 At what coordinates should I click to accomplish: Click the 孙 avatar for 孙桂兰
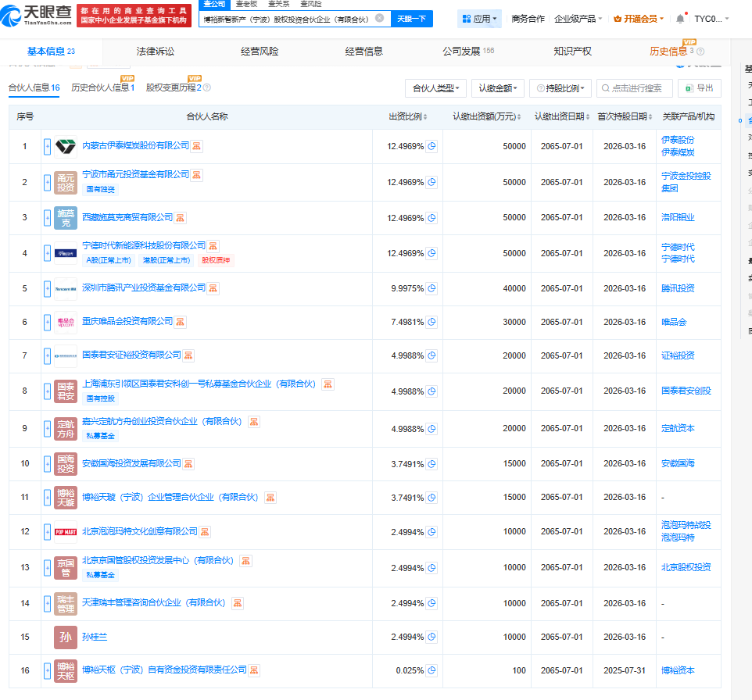tap(66, 637)
